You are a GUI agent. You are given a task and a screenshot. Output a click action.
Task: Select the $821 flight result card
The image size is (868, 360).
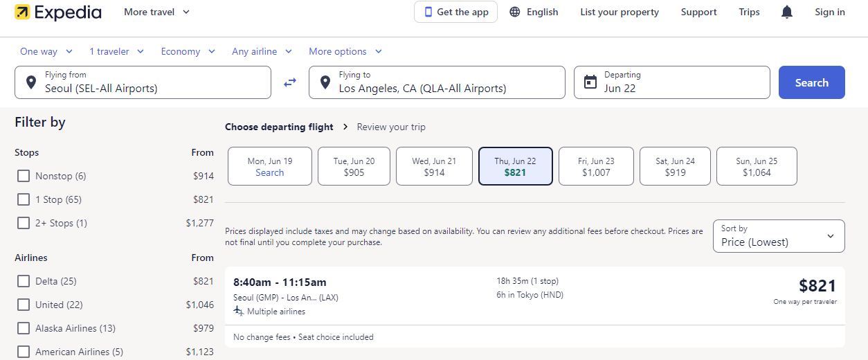tap(534, 296)
